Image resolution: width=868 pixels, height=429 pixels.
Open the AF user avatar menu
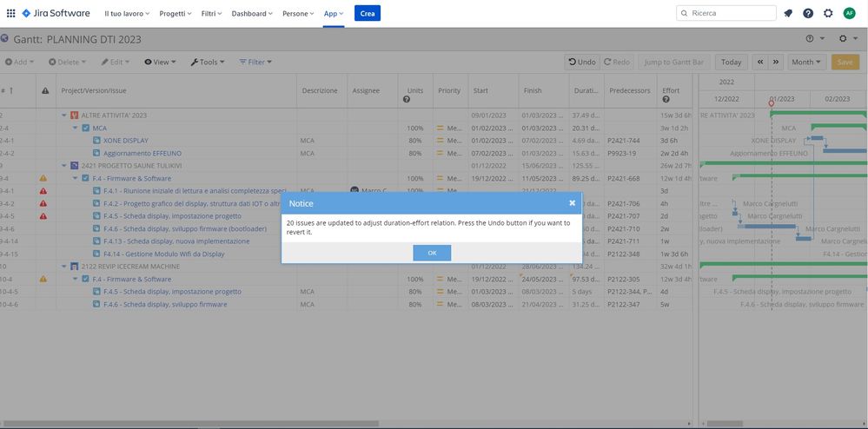tap(849, 13)
